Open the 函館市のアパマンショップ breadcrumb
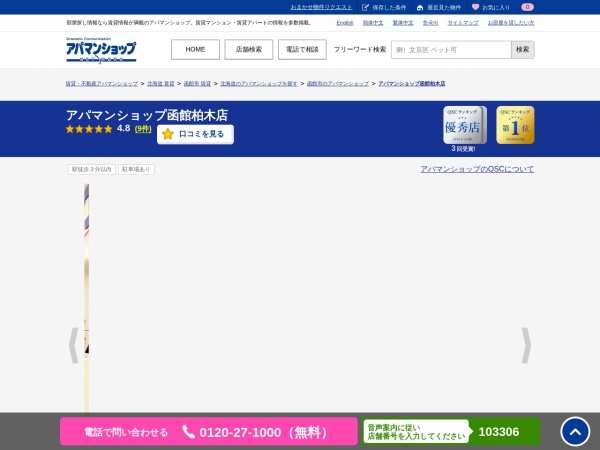600x450 pixels. click(338, 83)
